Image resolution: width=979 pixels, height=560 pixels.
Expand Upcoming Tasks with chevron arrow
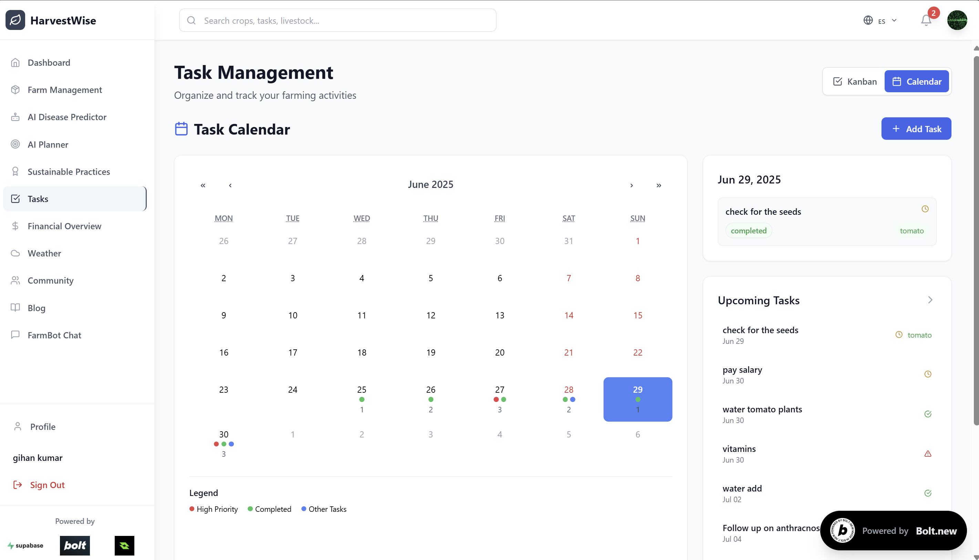point(930,300)
